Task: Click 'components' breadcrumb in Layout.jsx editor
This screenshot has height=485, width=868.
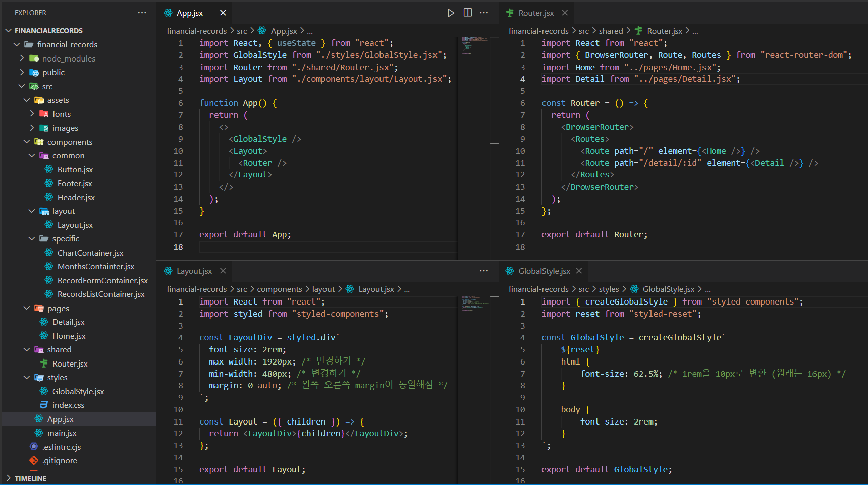Action: click(x=280, y=289)
